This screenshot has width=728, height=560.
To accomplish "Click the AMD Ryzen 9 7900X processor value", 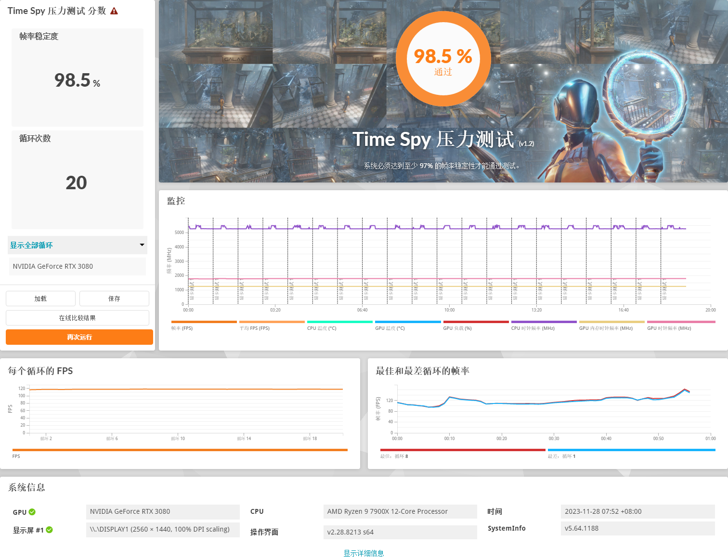I will [400, 511].
